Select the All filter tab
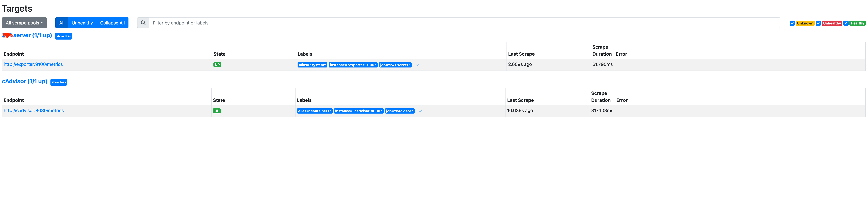The image size is (868, 210). click(x=62, y=23)
